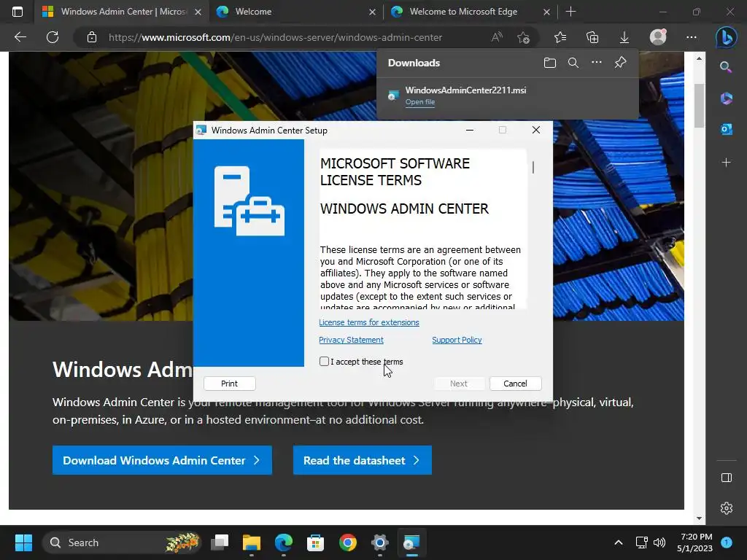Switch to Windows Admin Center browser tab

tap(121, 12)
